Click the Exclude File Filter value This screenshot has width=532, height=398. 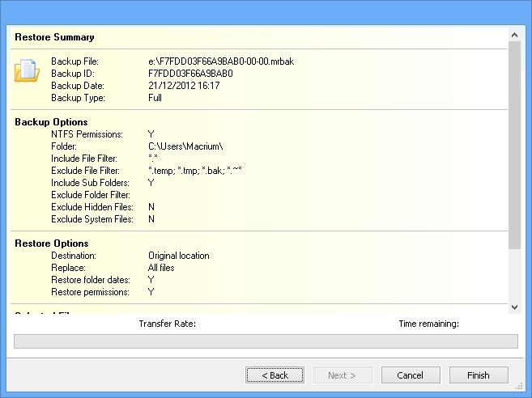coord(195,171)
